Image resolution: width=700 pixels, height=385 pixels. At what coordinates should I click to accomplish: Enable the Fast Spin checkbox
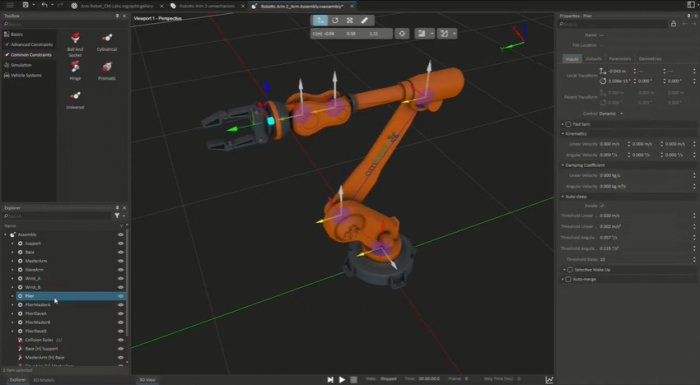568,124
